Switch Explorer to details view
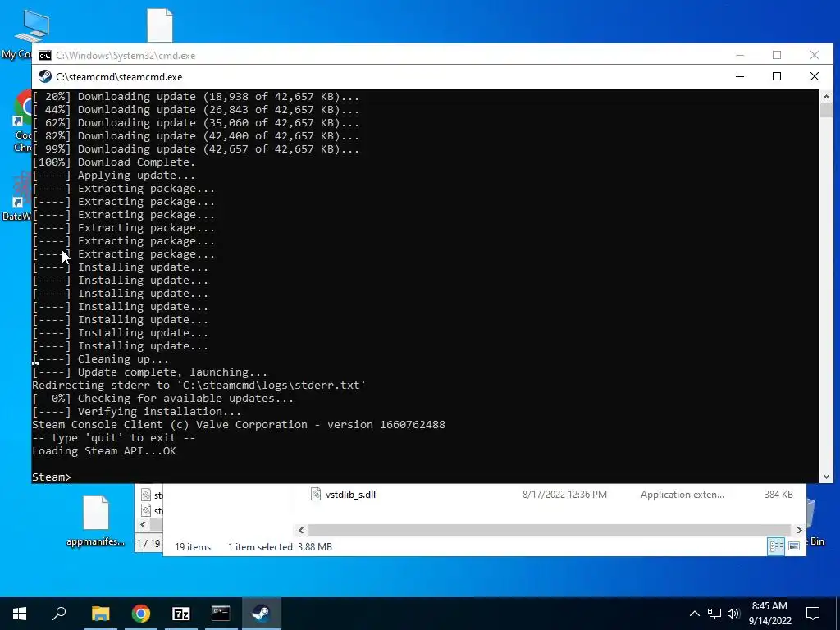 [x=776, y=546]
